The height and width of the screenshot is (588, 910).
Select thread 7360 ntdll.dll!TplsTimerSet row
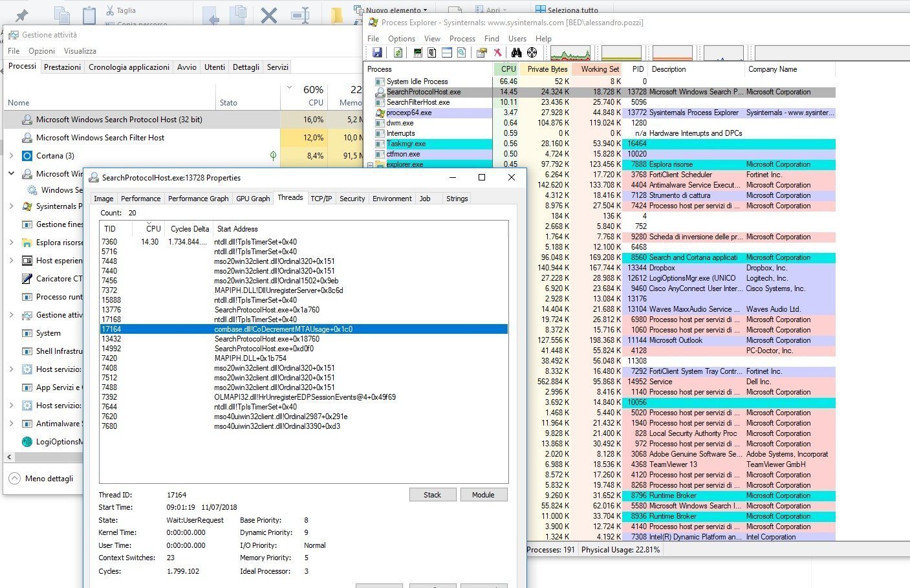click(303, 242)
